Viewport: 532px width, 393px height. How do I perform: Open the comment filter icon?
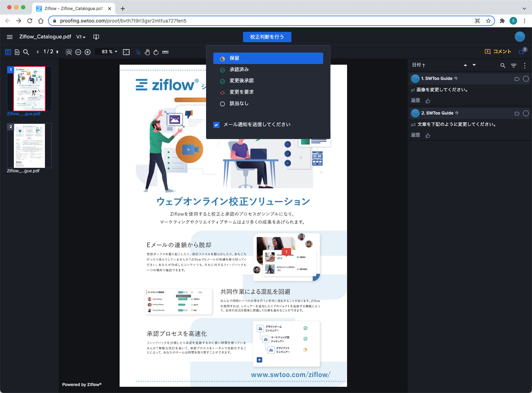(x=514, y=65)
